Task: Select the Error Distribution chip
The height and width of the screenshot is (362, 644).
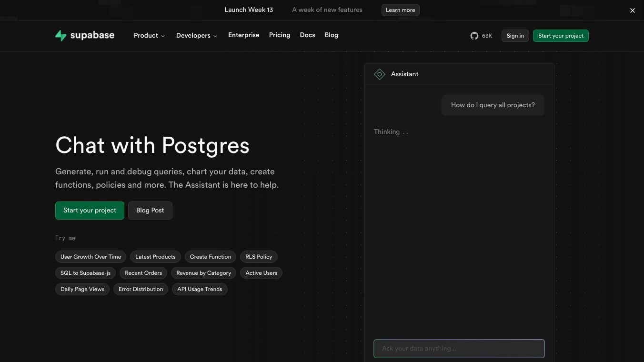Action: pos(141,289)
